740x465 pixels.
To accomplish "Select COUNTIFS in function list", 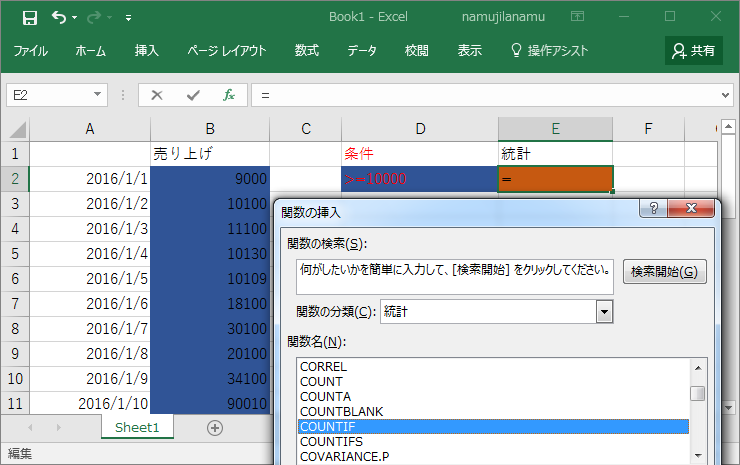I will (x=493, y=442).
